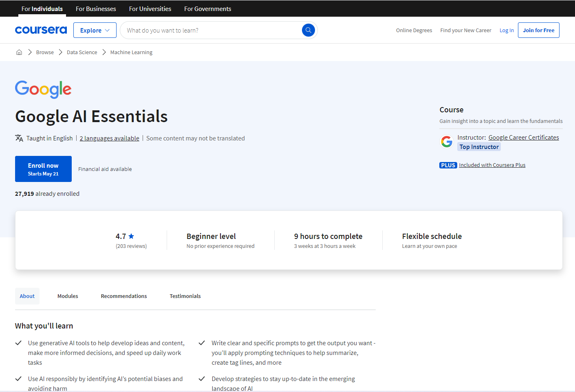Click Join for Free button

[539, 30]
